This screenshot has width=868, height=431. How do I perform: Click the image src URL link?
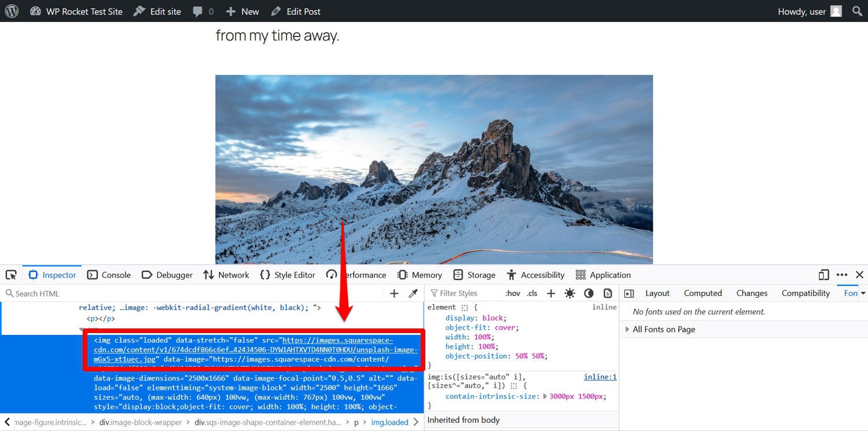[256, 349]
